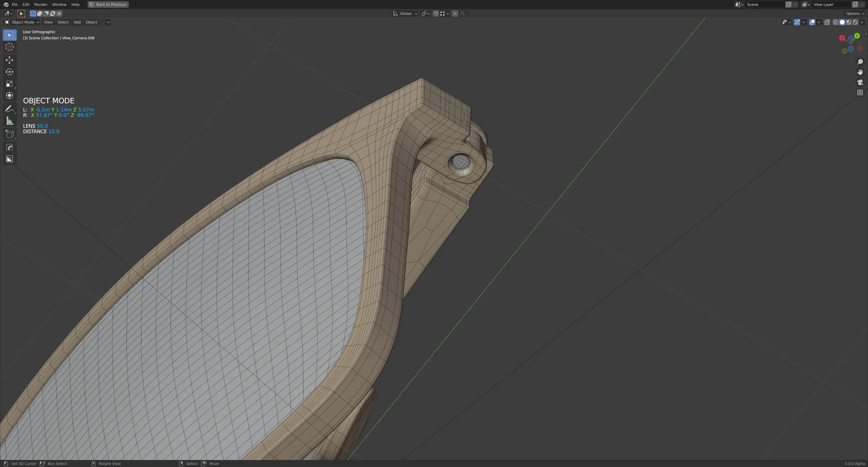This screenshot has height=467, width=868.
Task: Select the Scale tool
Action: click(9, 84)
